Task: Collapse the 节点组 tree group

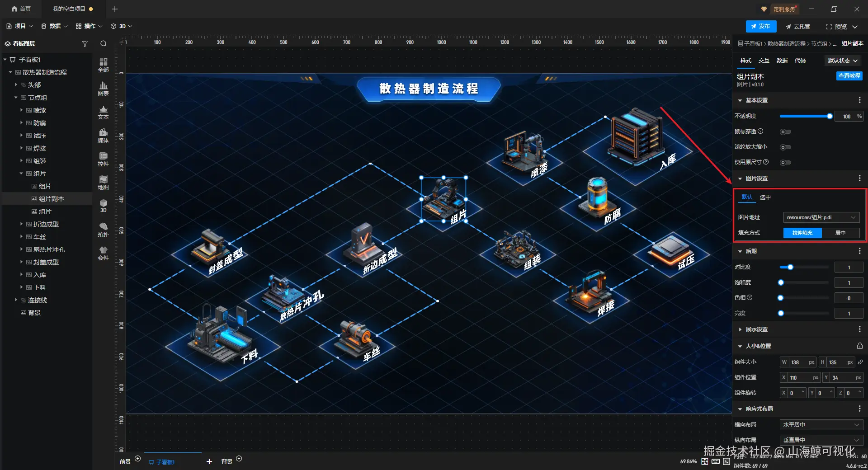Action: 16,98
